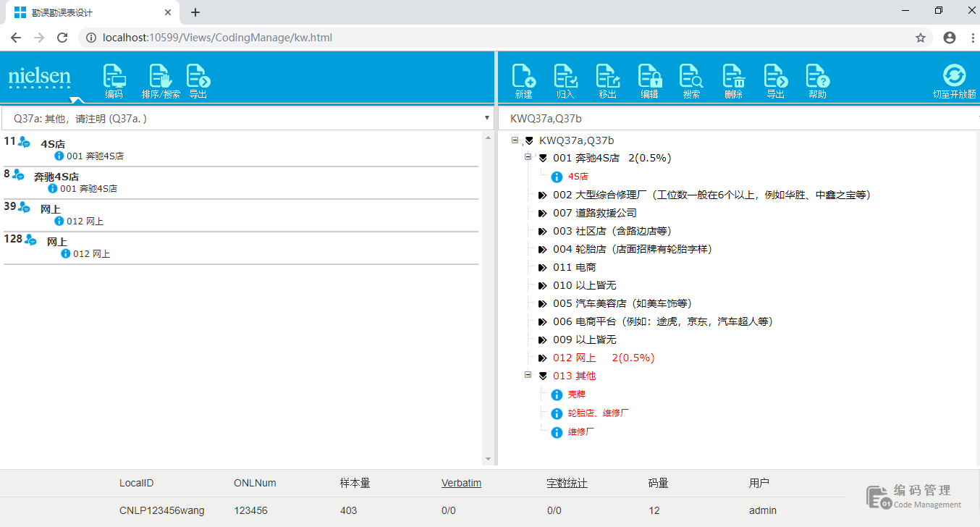Viewport: 980px width, 527px height.
Task: Select the 奔驰4S店 response with count 8
Action: 56,177
